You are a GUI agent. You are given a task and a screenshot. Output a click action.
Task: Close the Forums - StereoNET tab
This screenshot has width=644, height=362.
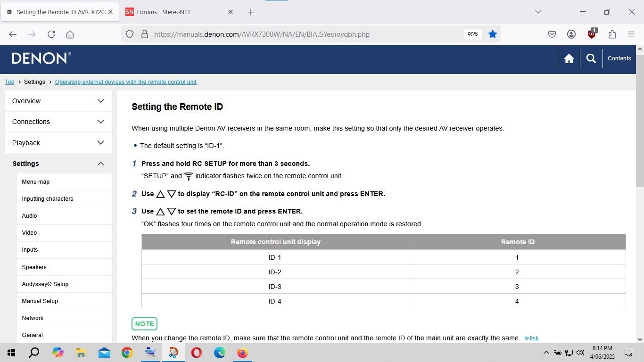(231, 12)
